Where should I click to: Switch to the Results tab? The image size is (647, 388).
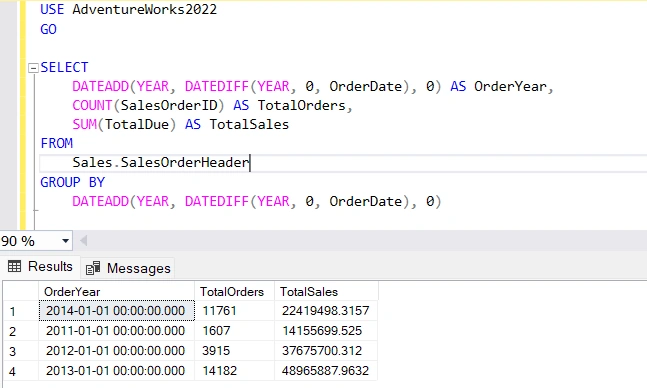[40, 267]
